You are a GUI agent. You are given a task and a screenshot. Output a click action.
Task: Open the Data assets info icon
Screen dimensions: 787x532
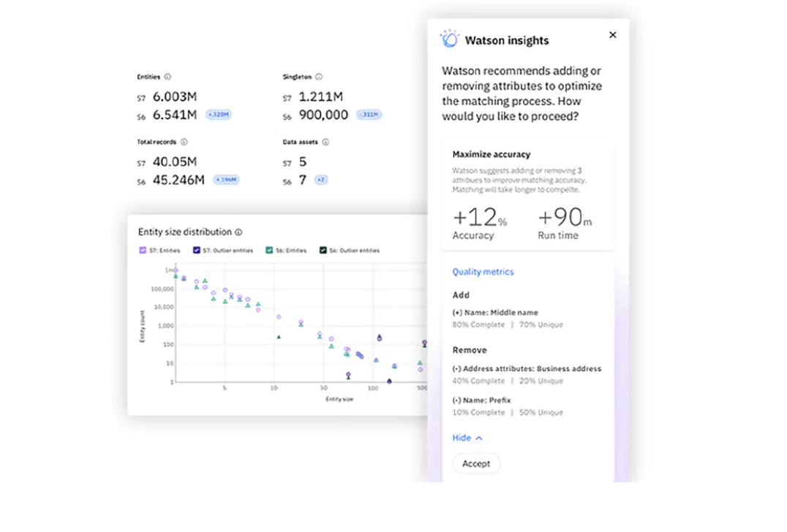324,142
